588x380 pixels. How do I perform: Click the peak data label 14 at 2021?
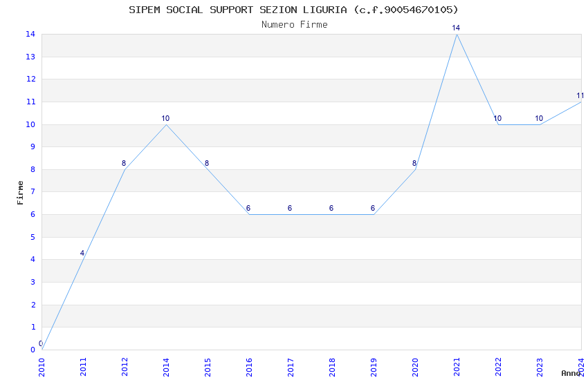[x=456, y=28]
